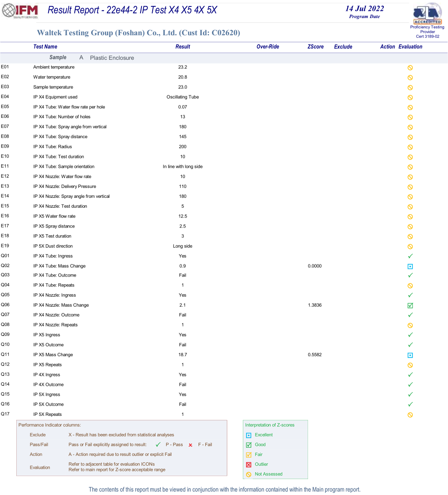Click the Excellent icon in IP X5 Mass Change row
448x495 pixels.
(x=410, y=355)
